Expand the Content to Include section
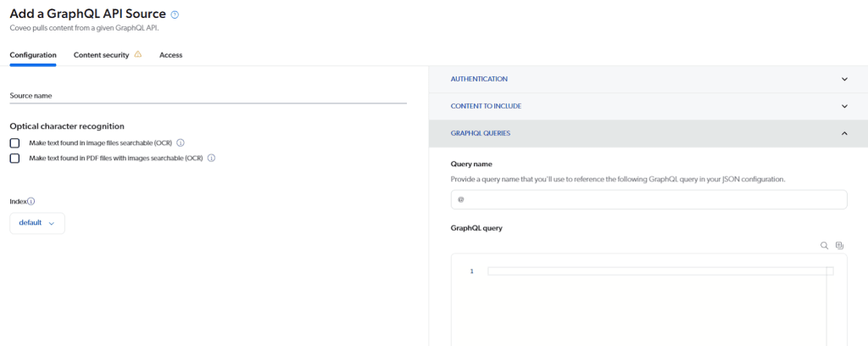 [x=843, y=106]
